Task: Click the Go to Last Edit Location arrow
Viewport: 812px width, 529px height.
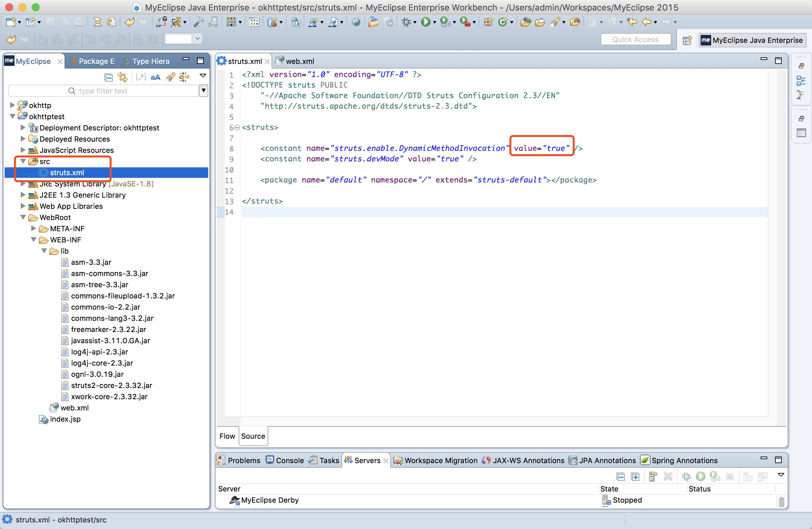Action: coord(632,22)
